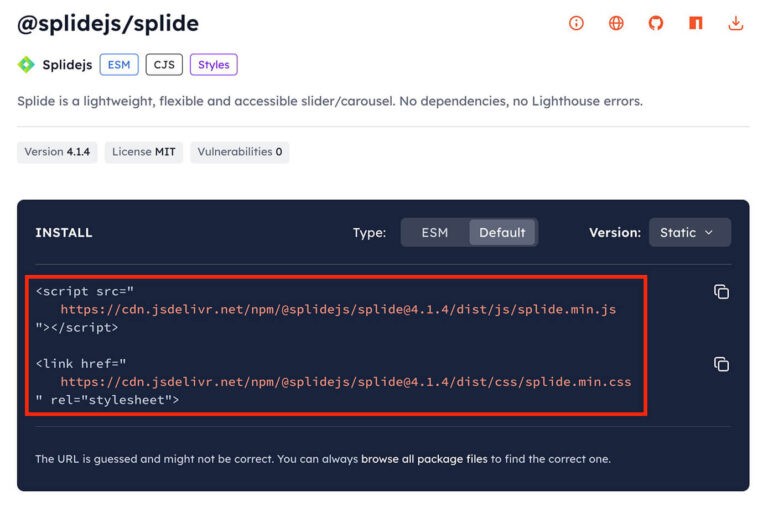This screenshot has height=508, width=768.
Task: Click the splide.min.js CDN URL
Action: click(338, 309)
